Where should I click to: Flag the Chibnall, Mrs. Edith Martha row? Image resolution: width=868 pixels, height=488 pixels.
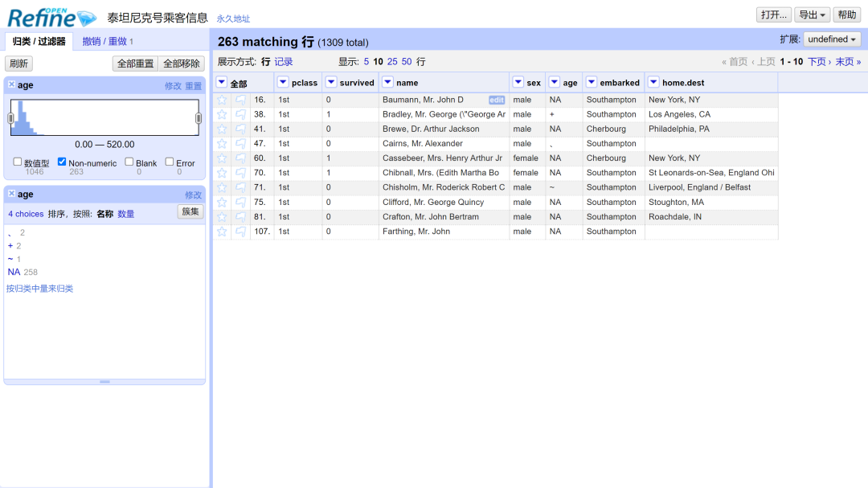click(x=240, y=173)
